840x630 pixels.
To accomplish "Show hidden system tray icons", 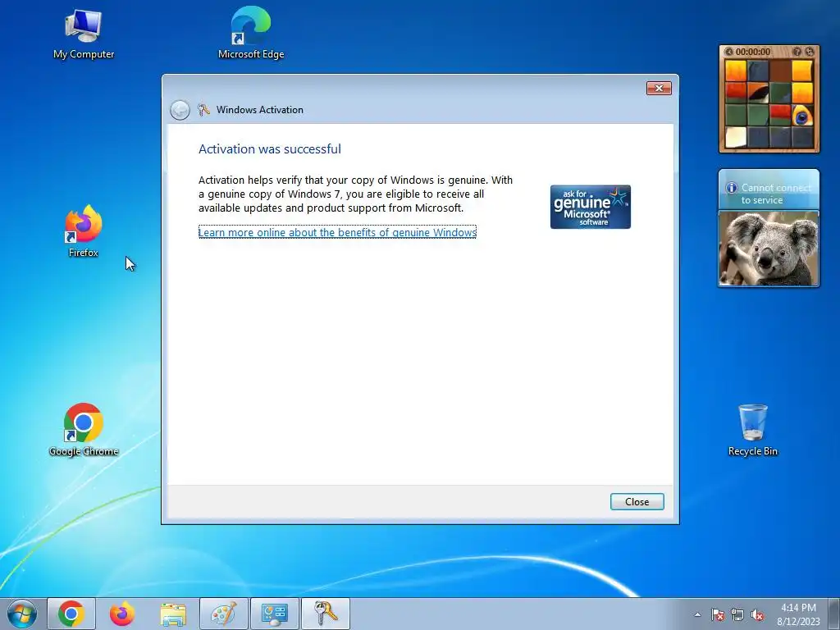I will coord(697,614).
